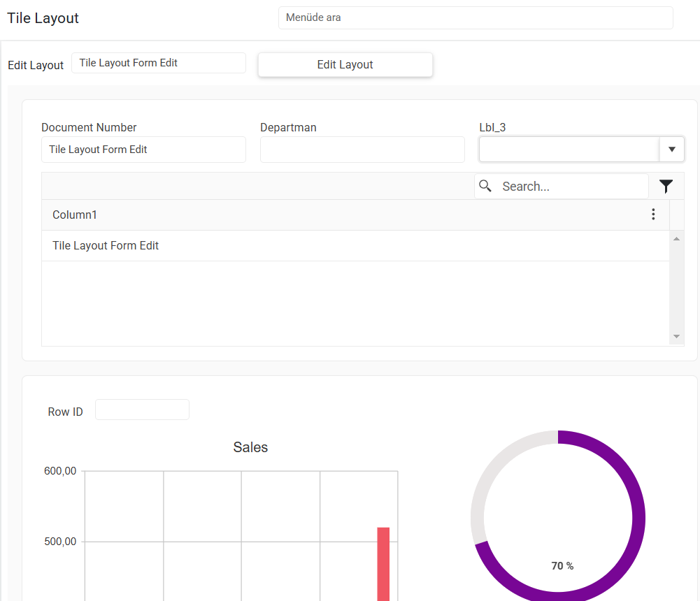Click the Tile Layout page title

43,18
